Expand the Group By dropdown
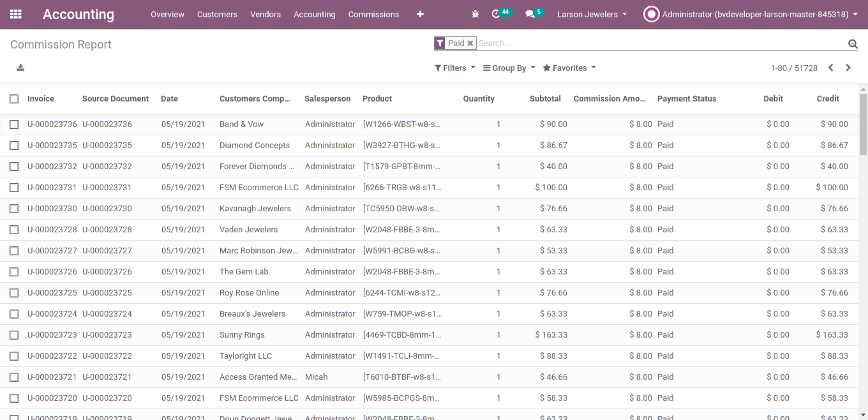This screenshot has width=868, height=420. 509,68
